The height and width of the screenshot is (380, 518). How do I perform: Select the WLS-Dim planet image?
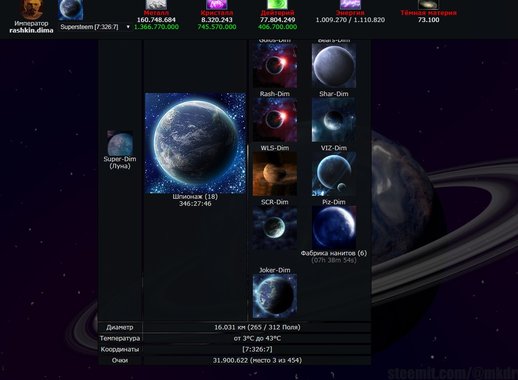coord(275,174)
